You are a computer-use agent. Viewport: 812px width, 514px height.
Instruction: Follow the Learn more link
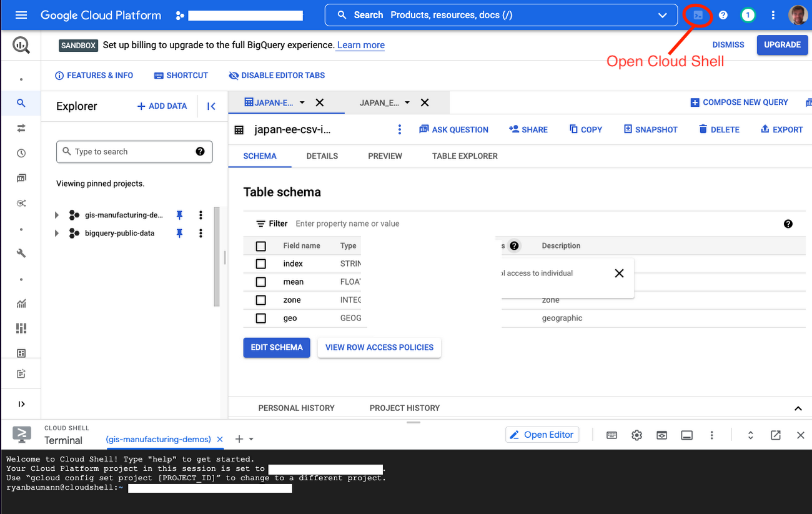tap(361, 45)
